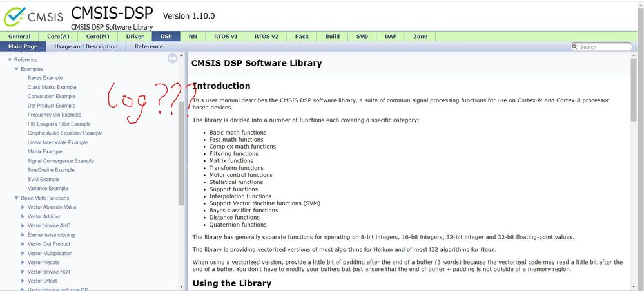The image size is (644, 291).
Task: Expand the Vector Addition node
Action: coord(23,216)
